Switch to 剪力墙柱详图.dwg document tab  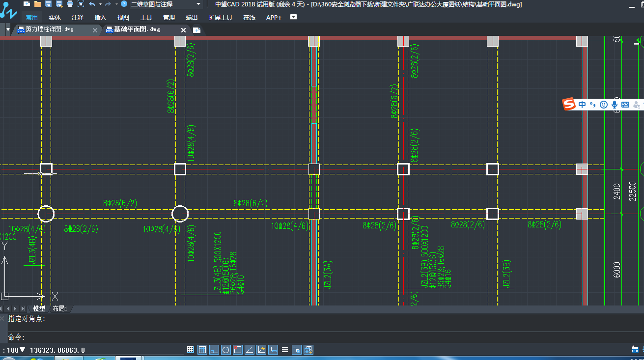coord(49,29)
